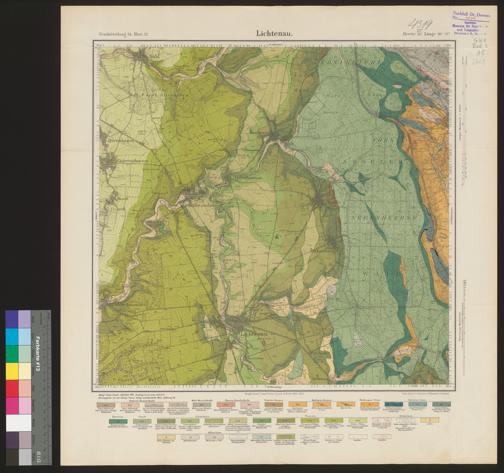The height and width of the screenshot is (473, 504).
Task: Pick the saturated green patch on color chart
Action: (12, 354)
